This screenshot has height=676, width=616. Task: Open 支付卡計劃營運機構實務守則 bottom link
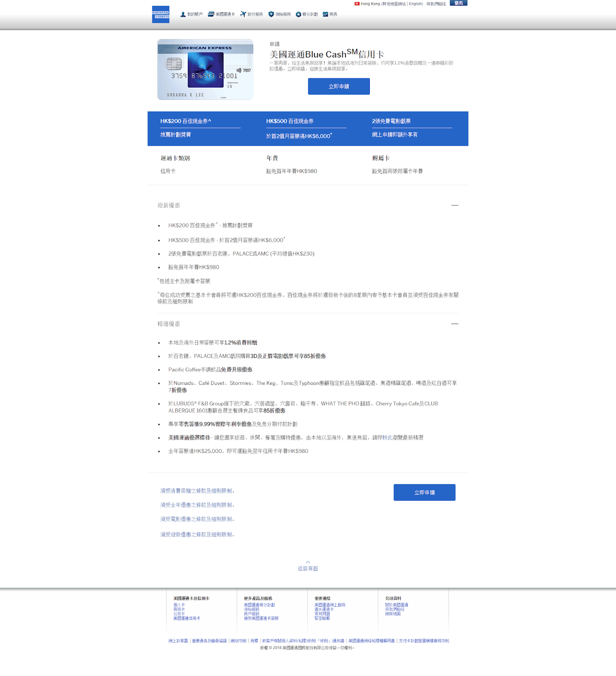424,641
